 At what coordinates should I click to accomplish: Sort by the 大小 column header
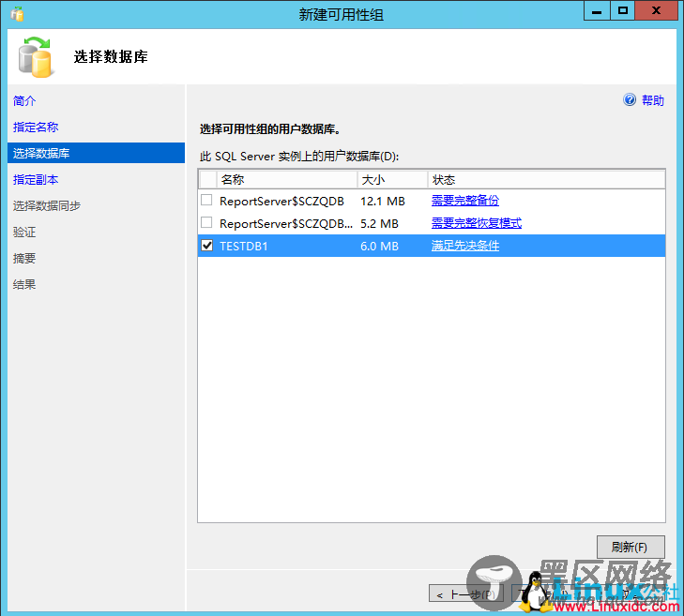click(x=392, y=180)
